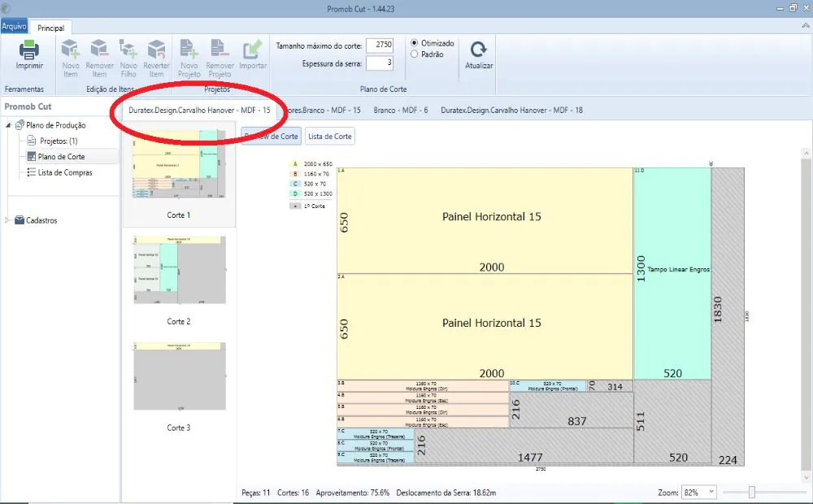Click the Novo Item icon

click(x=71, y=49)
